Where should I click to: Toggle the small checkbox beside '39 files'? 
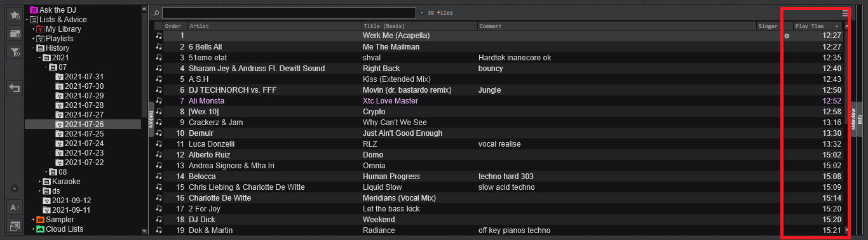tap(422, 13)
